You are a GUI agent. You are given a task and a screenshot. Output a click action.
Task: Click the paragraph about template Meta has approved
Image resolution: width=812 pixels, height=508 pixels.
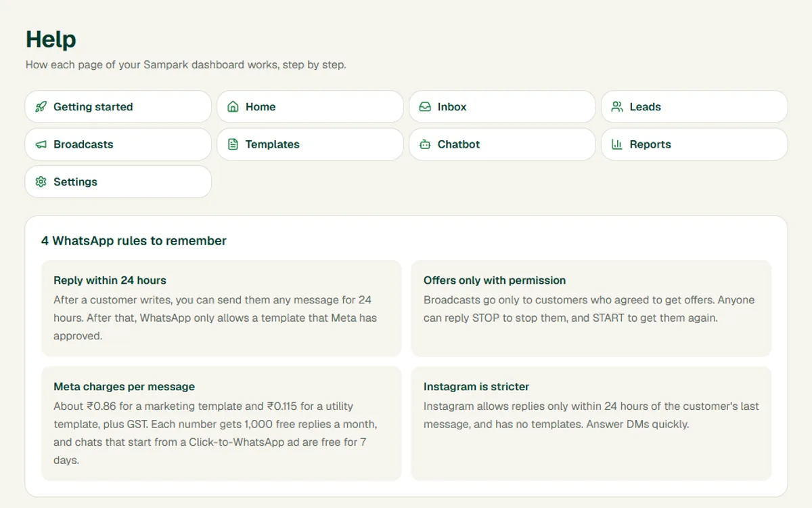[215, 318]
